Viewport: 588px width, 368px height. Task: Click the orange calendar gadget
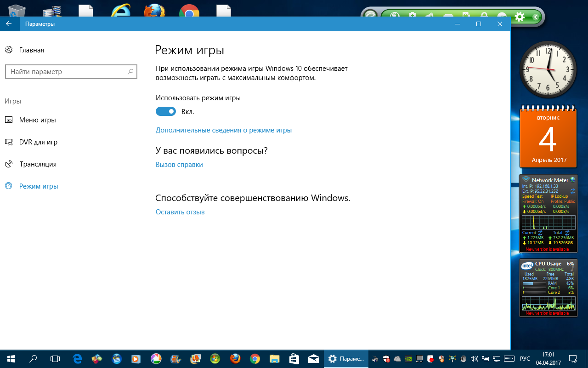(548, 137)
